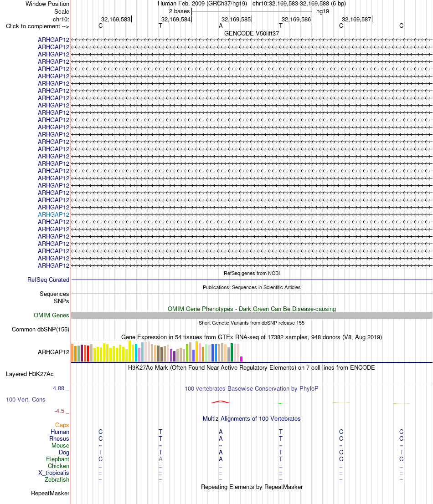Click the GTEx Gene Expression track title
The image size is (433, 504).
coord(252,337)
